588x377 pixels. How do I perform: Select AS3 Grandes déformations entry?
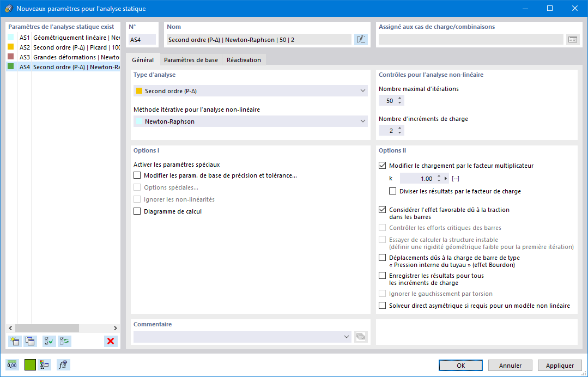pyautogui.click(x=63, y=57)
